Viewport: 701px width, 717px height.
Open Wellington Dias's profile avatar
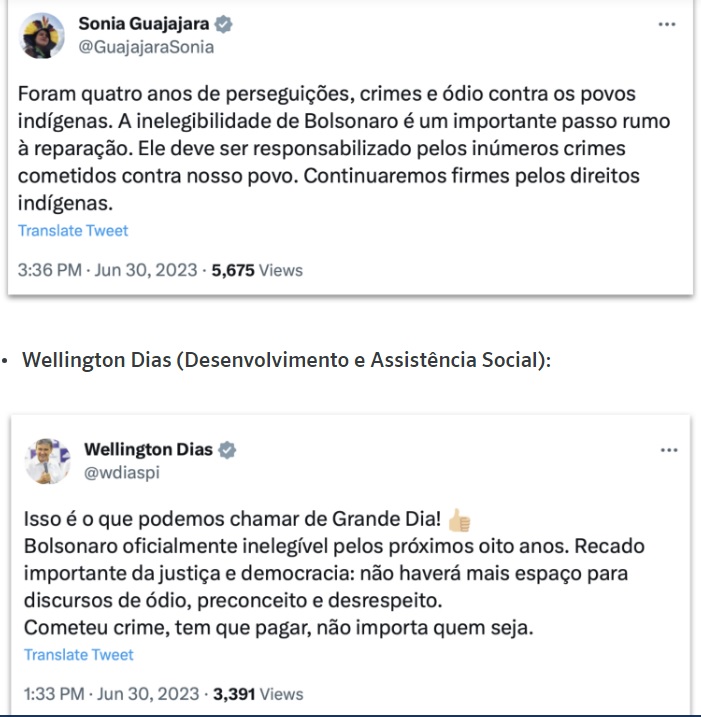click(48, 461)
